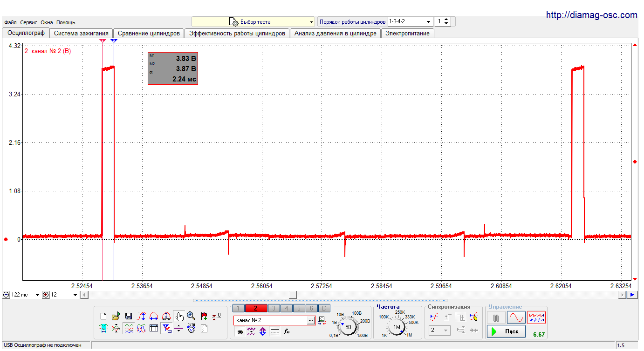Open sync channel dropdown showing 2
The image size is (644, 351).
pos(439,330)
